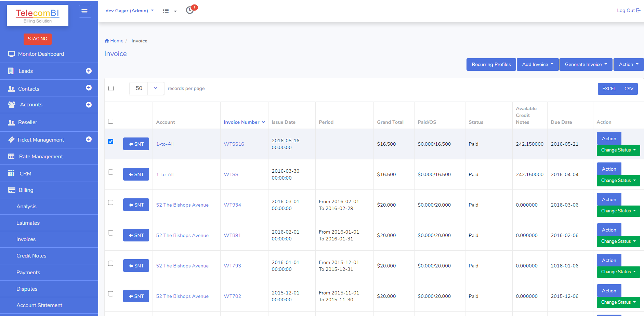Check the WT934 invoice row checkbox
This screenshot has width=644, height=316.
(x=111, y=202)
